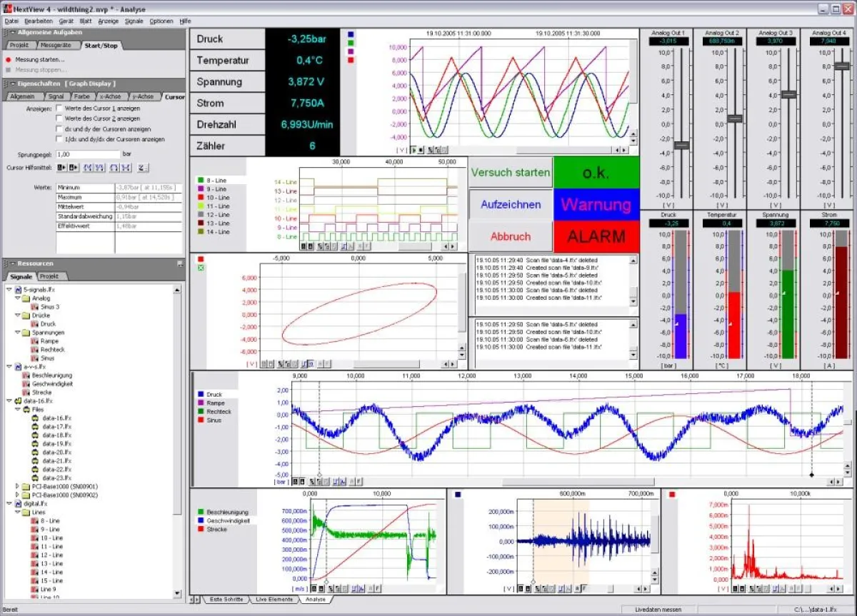The image size is (857, 616).
Task: Click the run/play icon below the top-right graph
Action: (413, 150)
